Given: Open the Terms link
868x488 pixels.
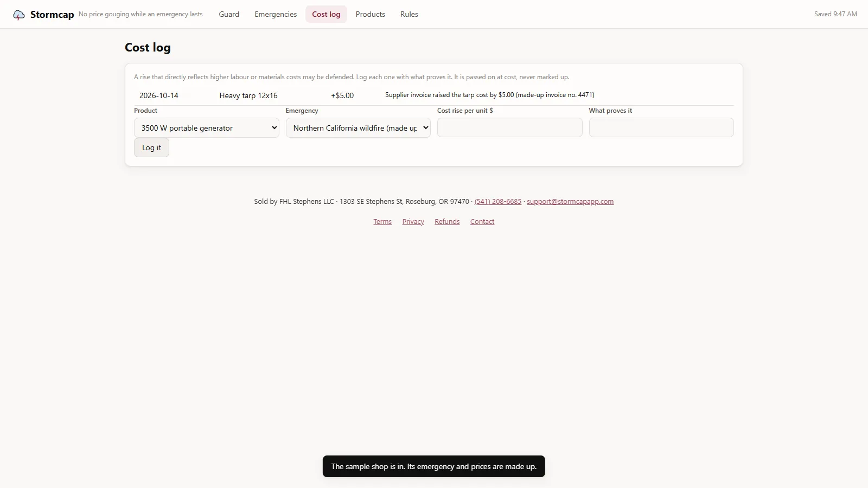Looking at the screenshot, I should tap(382, 222).
